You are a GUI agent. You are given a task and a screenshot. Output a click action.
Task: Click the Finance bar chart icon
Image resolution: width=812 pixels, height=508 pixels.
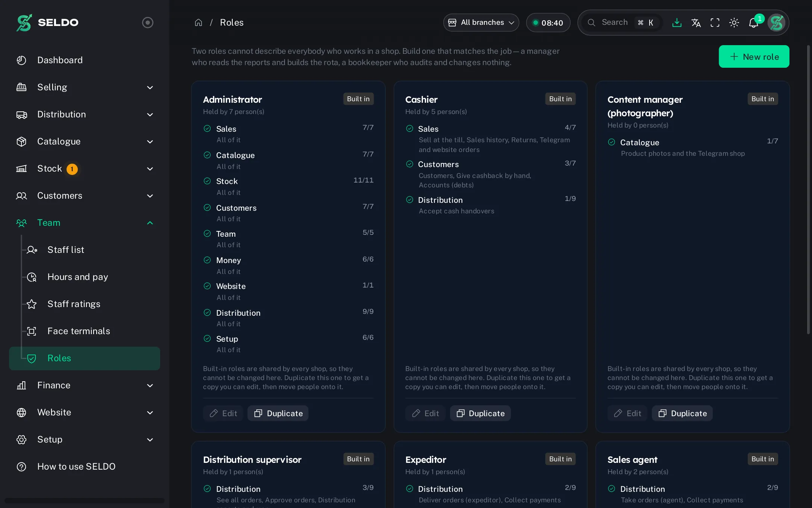click(x=21, y=385)
